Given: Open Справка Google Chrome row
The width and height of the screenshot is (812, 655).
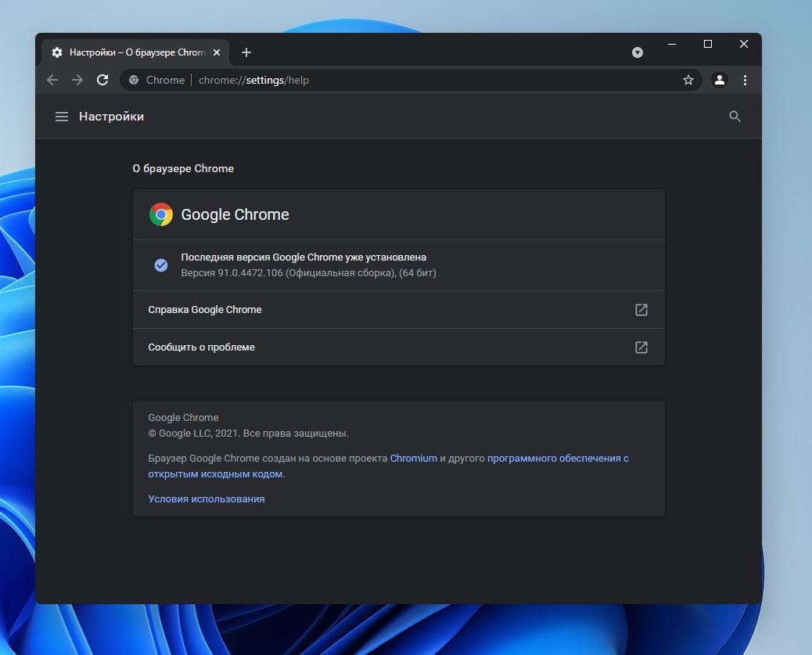Looking at the screenshot, I should (x=399, y=310).
